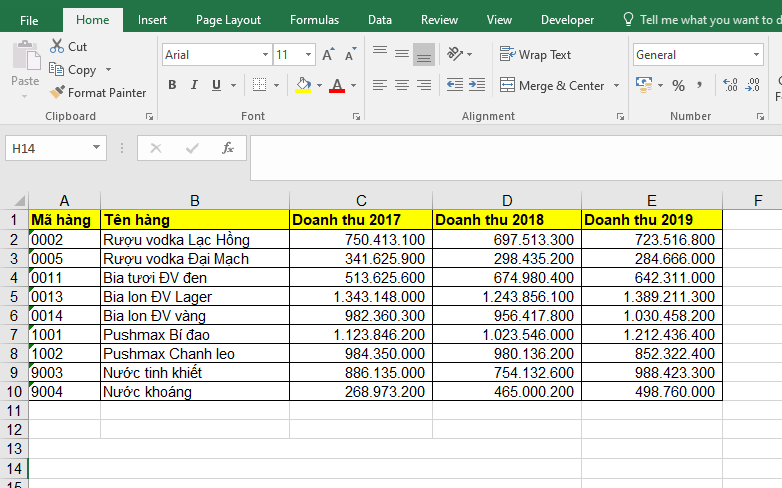Open the font name dropdown
The image size is (782, 488).
click(265, 55)
